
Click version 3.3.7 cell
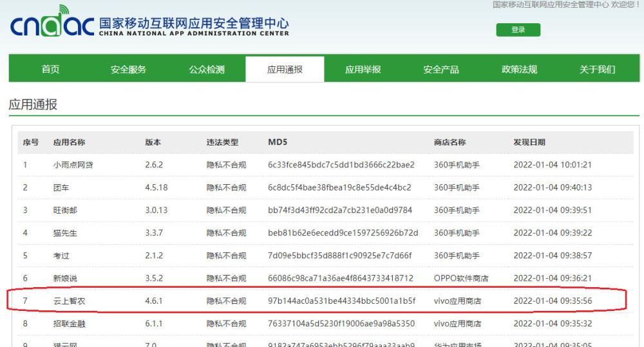(154, 233)
